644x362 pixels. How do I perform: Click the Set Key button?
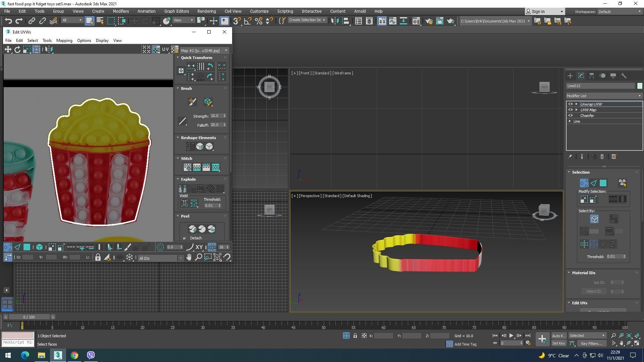[558, 344]
